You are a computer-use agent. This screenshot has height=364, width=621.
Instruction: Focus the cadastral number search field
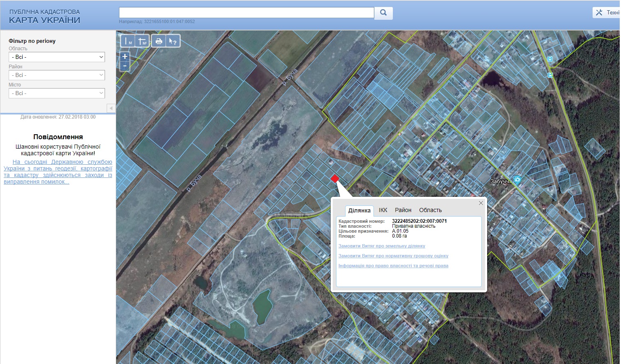[247, 12]
